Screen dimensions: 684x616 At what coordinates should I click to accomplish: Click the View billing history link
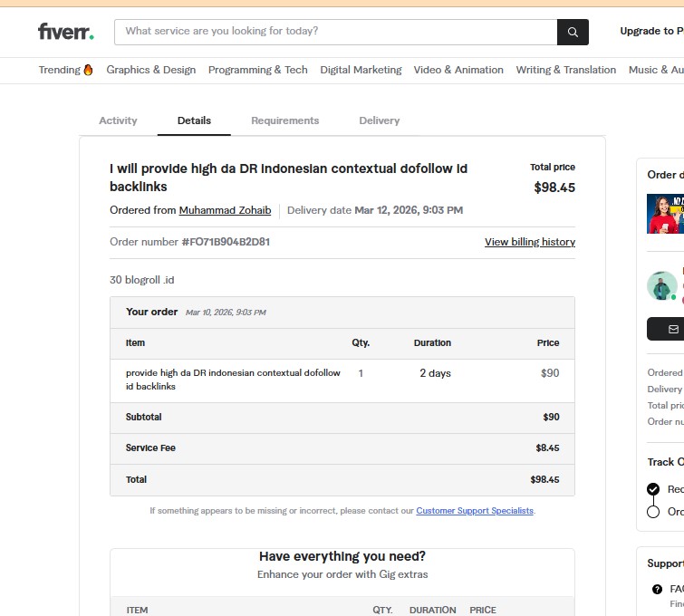(x=530, y=242)
